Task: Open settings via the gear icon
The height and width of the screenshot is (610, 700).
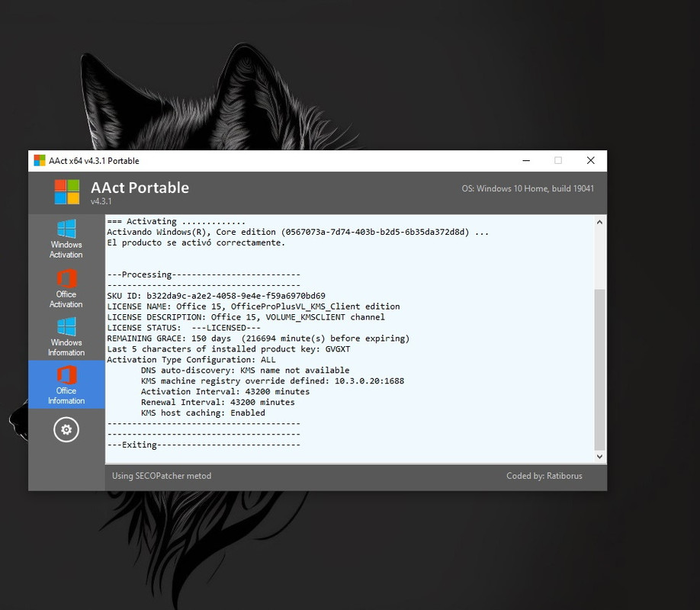Action: tap(66, 429)
